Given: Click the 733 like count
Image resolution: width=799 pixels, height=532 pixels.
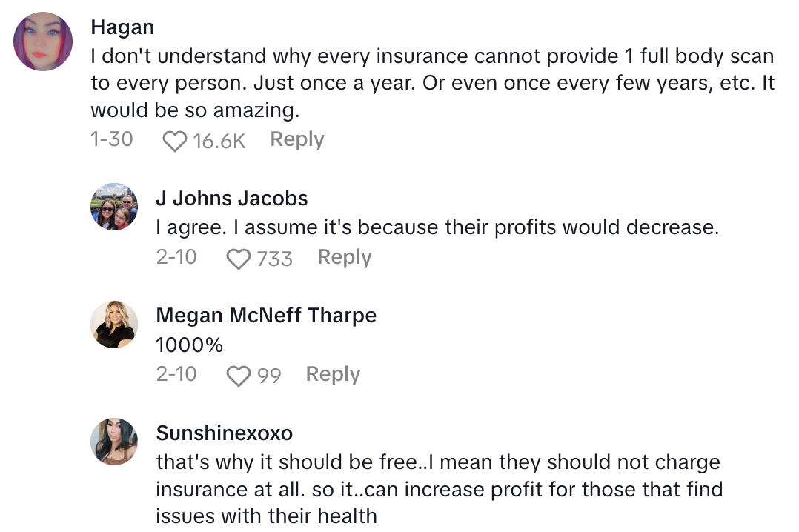Looking at the screenshot, I should click(x=274, y=259).
